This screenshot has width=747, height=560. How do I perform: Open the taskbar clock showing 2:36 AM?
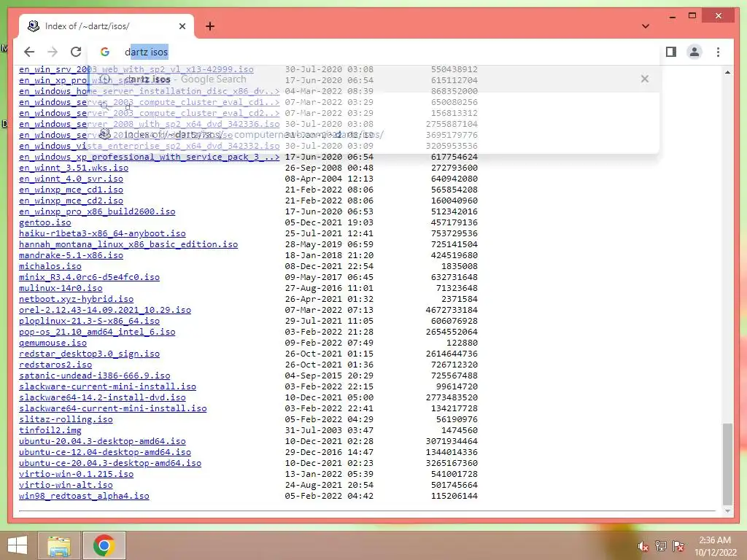coord(715,546)
